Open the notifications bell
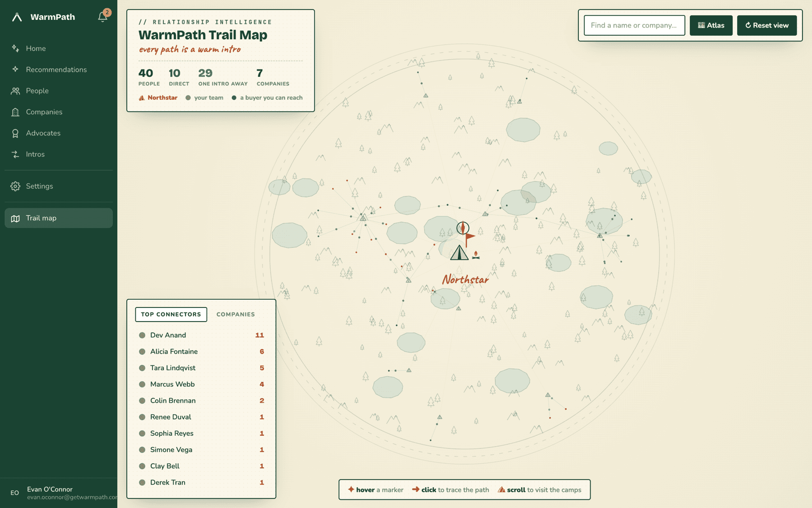This screenshot has width=812, height=508. (103, 17)
